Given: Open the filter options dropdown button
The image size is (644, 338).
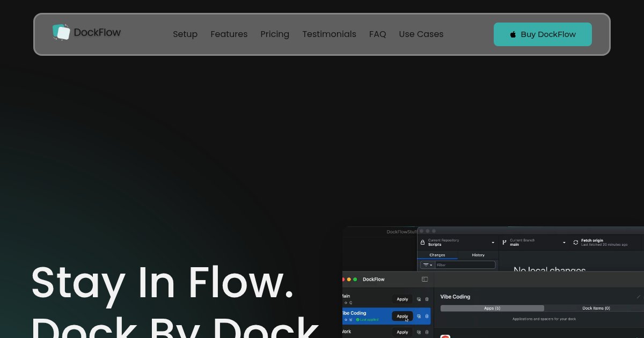Looking at the screenshot, I should tap(427, 265).
